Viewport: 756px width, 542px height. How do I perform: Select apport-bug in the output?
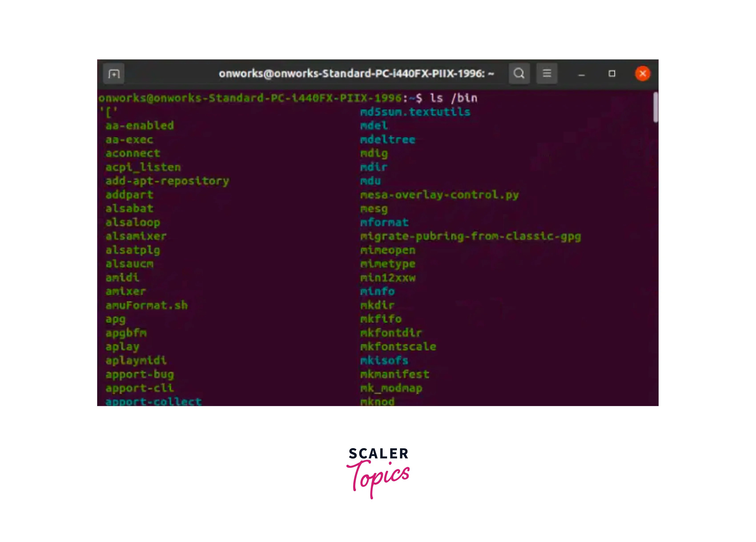click(x=140, y=374)
